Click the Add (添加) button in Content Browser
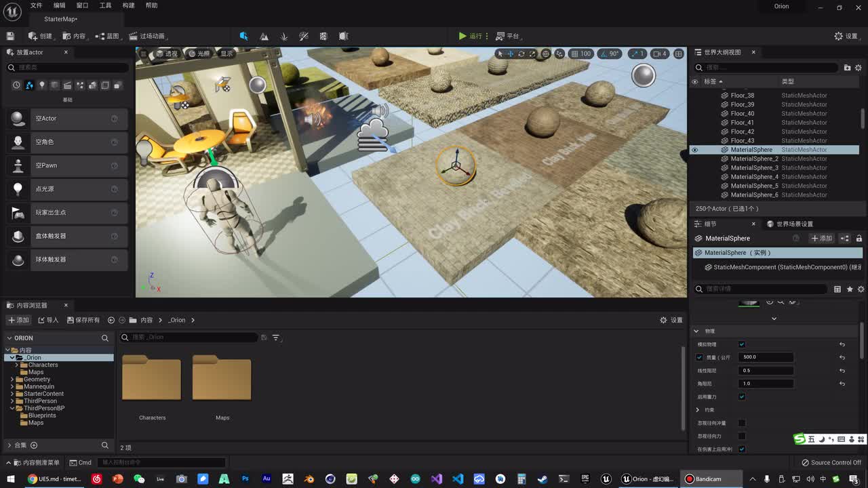The image size is (868, 488). (19, 320)
